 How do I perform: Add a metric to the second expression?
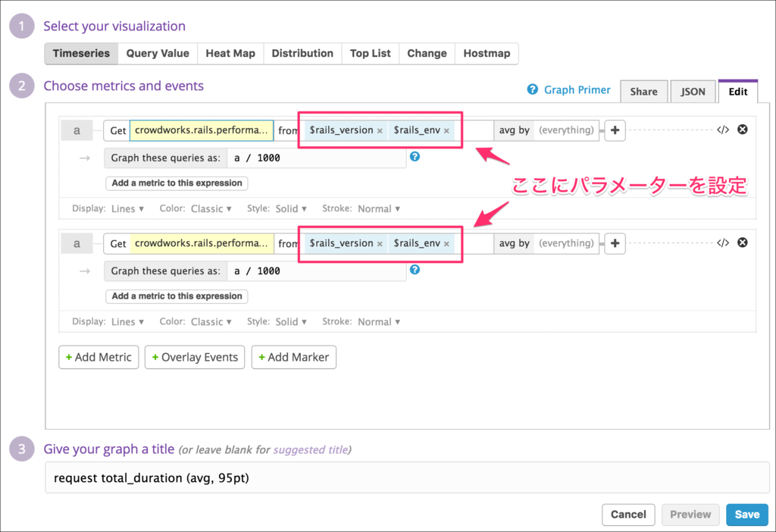[177, 296]
